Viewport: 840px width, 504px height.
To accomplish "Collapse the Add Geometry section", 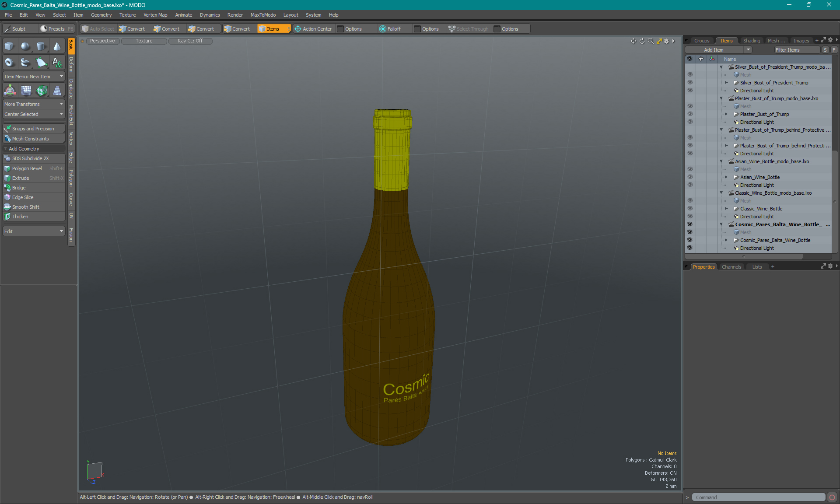I will [6, 149].
